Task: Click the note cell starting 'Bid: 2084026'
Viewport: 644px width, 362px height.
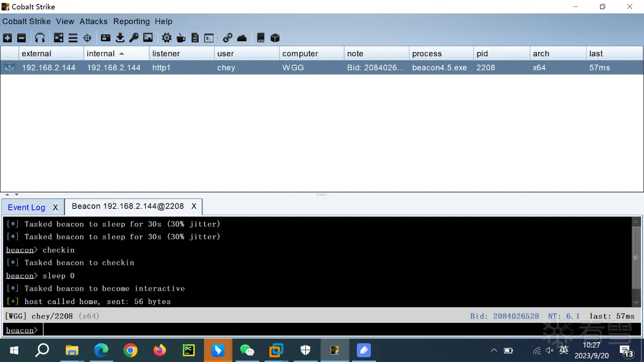Action: pyautogui.click(x=376, y=68)
